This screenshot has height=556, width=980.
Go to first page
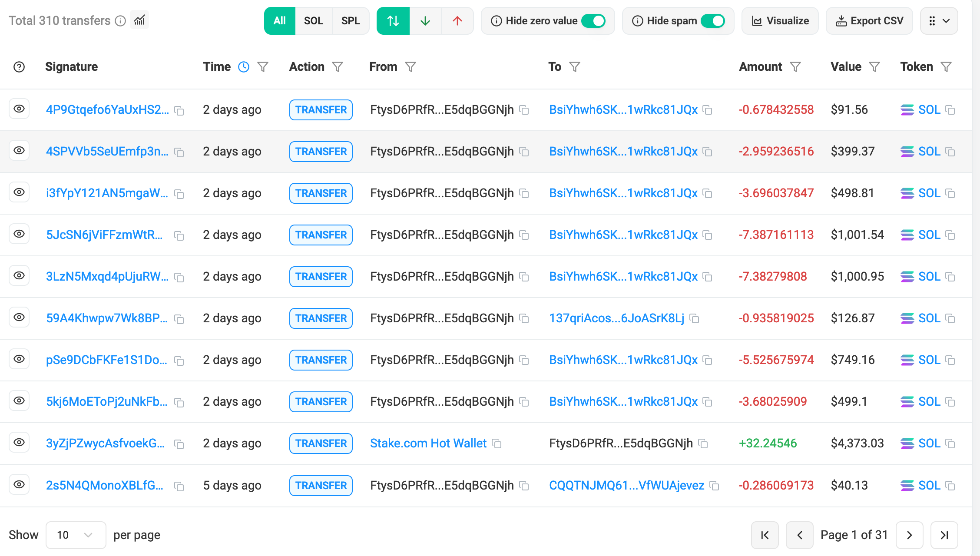coord(765,535)
